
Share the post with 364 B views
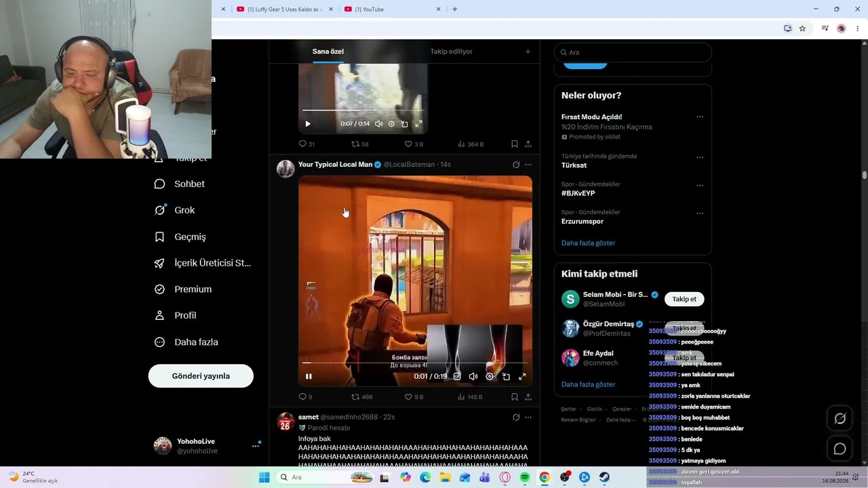click(x=528, y=144)
